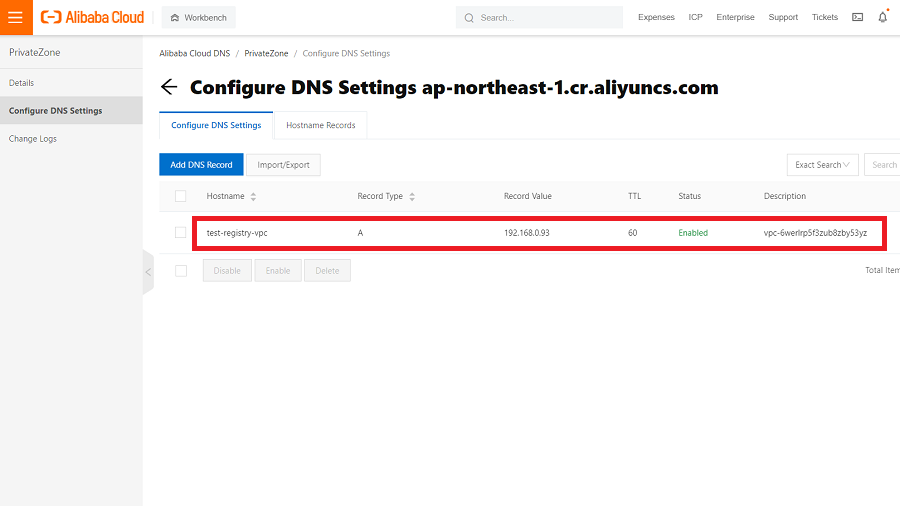Click Add DNS Record button
900x506 pixels.
point(201,165)
